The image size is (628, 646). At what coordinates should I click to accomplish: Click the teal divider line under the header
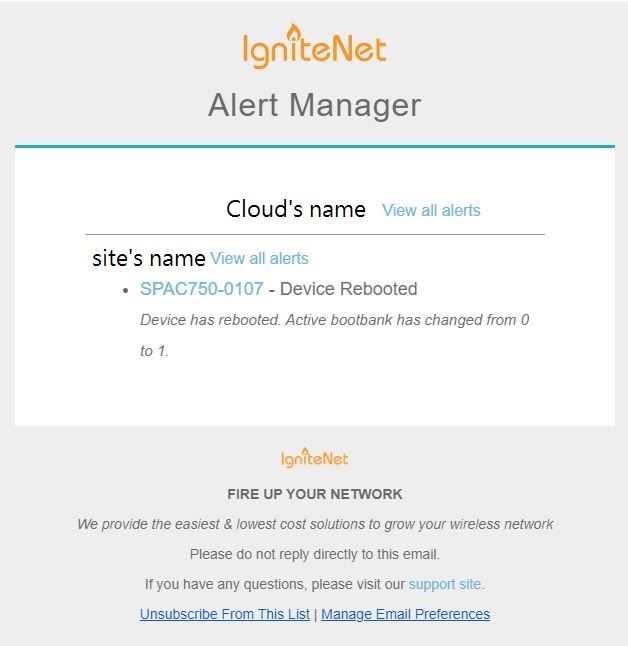[315, 146]
